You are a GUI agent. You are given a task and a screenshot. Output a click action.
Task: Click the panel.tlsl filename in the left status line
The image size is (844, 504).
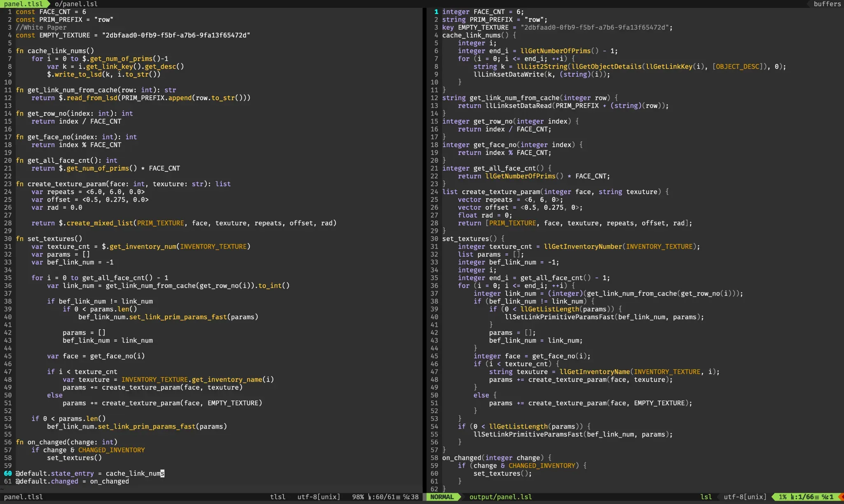(x=23, y=497)
